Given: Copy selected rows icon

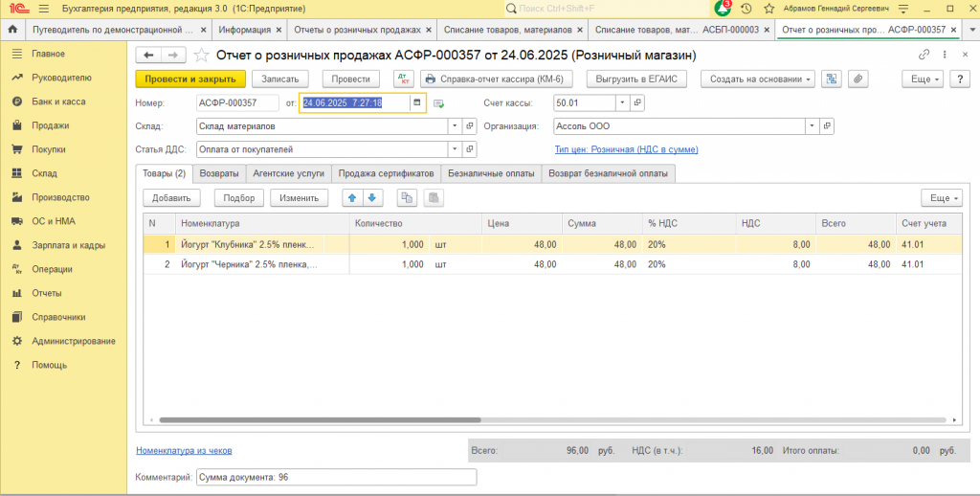Looking at the screenshot, I should (407, 197).
